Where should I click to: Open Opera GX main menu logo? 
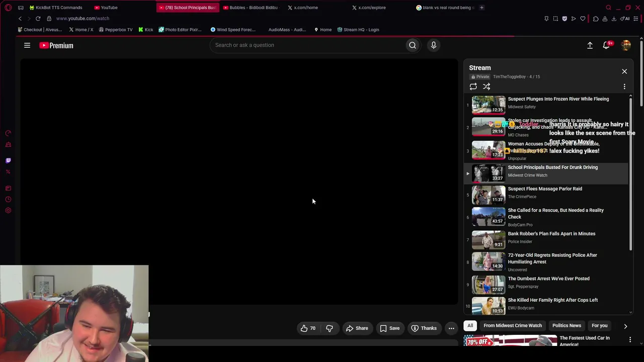point(8,8)
